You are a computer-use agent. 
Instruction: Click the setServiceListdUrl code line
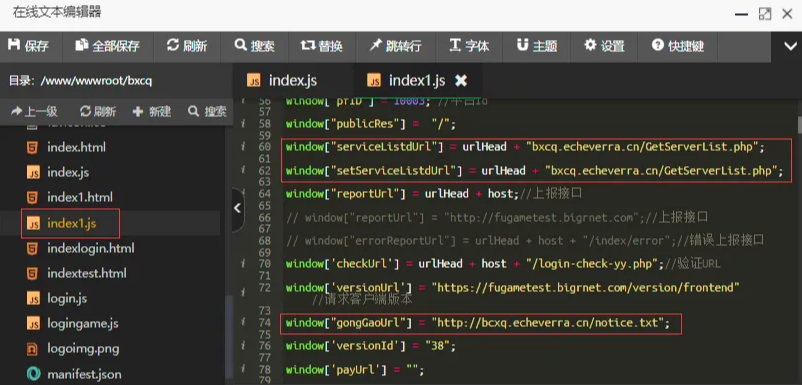[x=534, y=171]
